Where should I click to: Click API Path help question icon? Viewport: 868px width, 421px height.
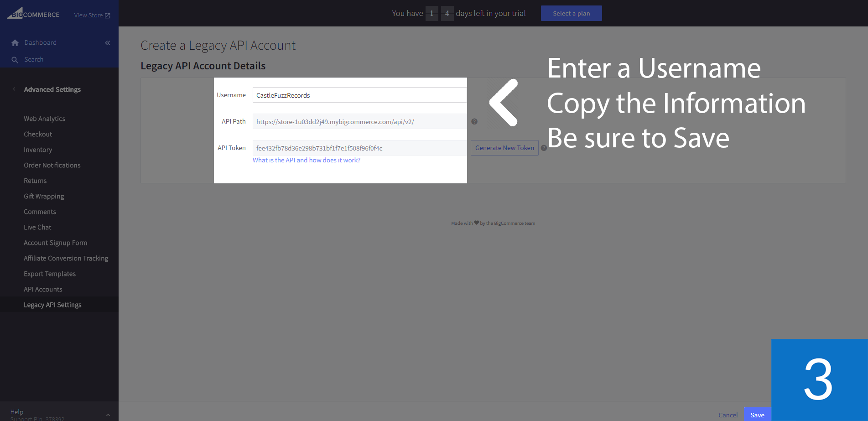[x=474, y=122]
